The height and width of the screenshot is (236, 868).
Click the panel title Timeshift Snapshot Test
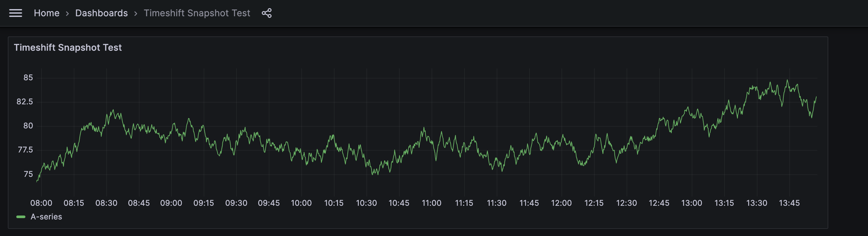[x=68, y=47]
